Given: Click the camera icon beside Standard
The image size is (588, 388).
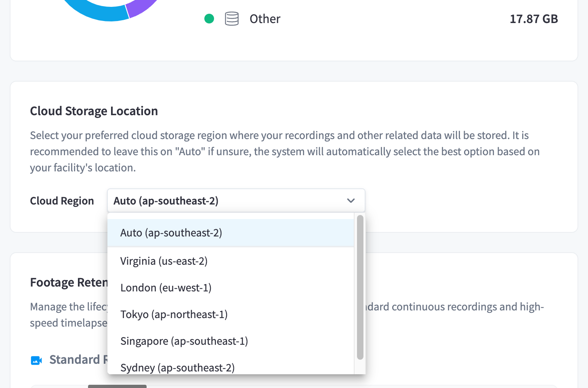Looking at the screenshot, I should [36, 360].
